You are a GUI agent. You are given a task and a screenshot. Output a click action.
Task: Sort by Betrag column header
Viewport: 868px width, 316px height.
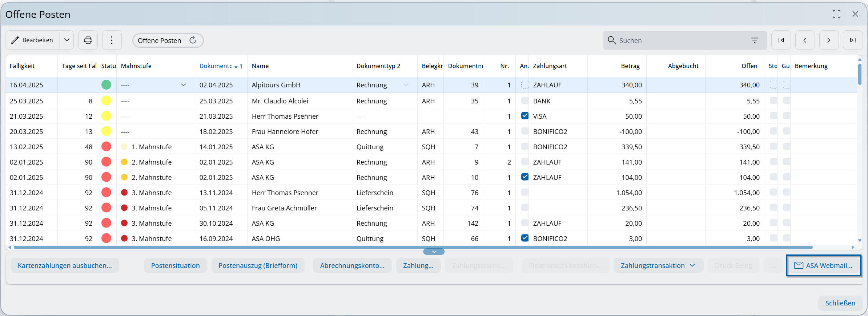(630, 66)
